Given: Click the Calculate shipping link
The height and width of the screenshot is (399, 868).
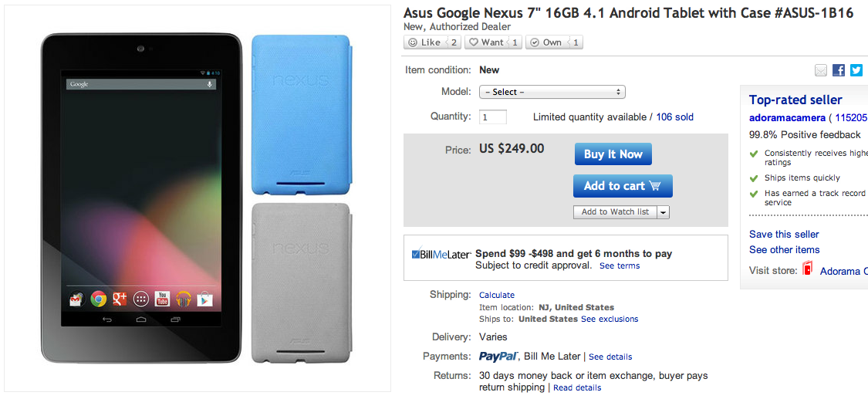Looking at the screenshot, I should (496, 295).
